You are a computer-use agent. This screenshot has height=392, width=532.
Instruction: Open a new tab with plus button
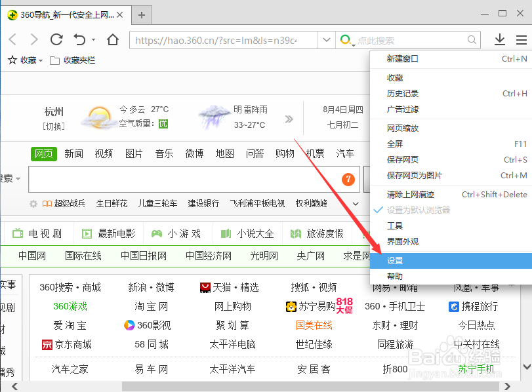(142, 15)
